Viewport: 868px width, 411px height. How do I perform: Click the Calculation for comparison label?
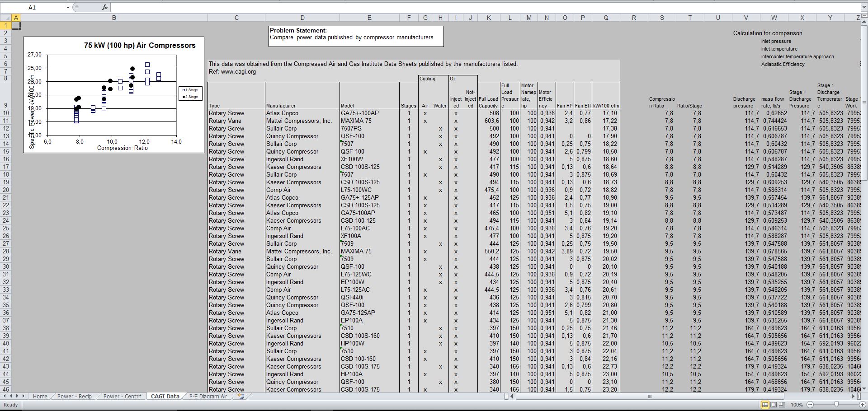click(768, 33)
